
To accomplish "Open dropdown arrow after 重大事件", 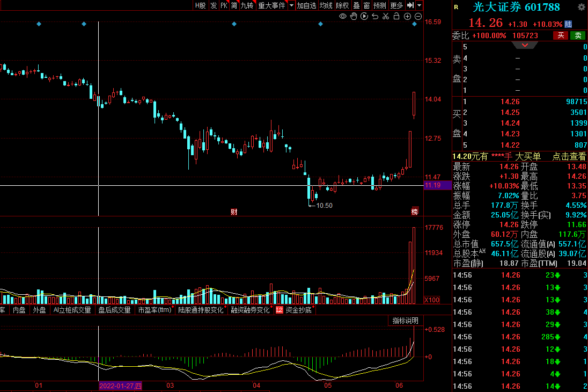I will coord(291,5).
